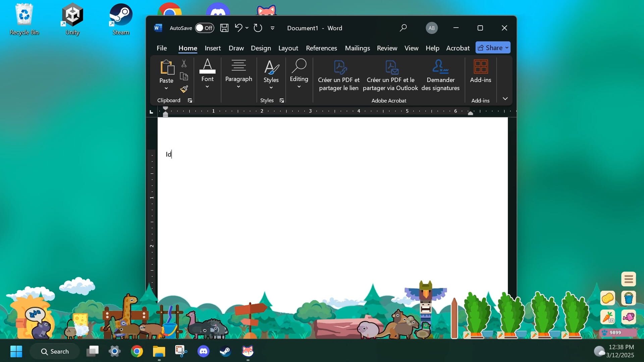Redo the last action
Screen dimensions: 644x362
click(x=257, y=28)
